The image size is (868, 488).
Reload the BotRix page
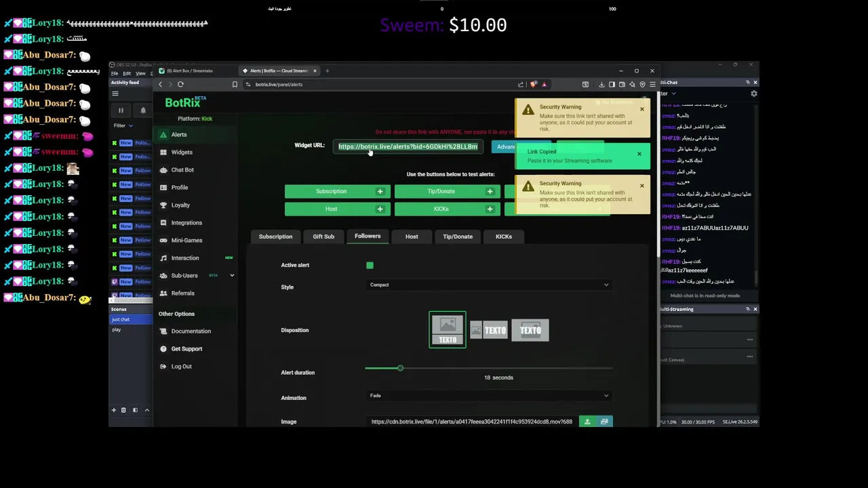pos(180,85)
